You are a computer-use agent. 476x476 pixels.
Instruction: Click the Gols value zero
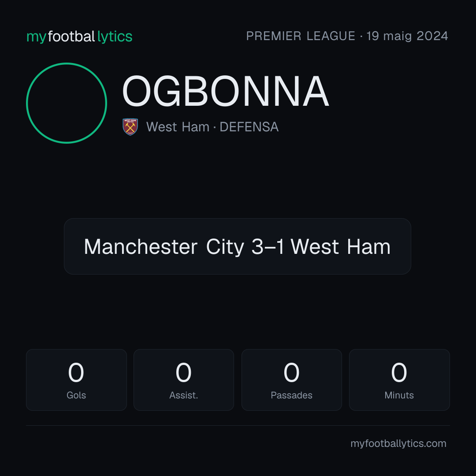[x=76, y=372]
